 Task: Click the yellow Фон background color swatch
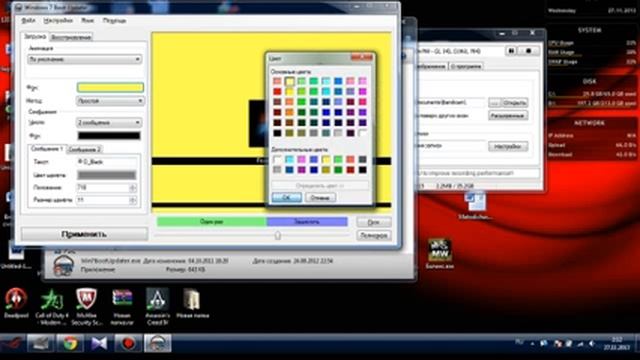coord(110,87)
